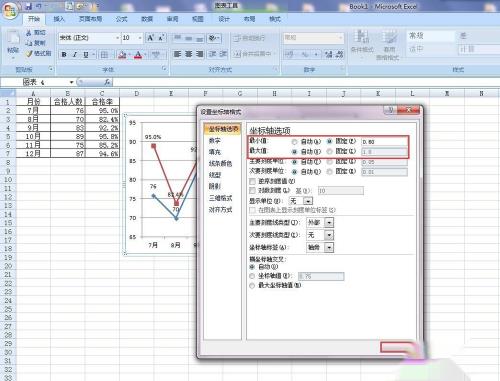Open the font size dropdown arrow
The image size is (500, 381).
tap(140, 38)
